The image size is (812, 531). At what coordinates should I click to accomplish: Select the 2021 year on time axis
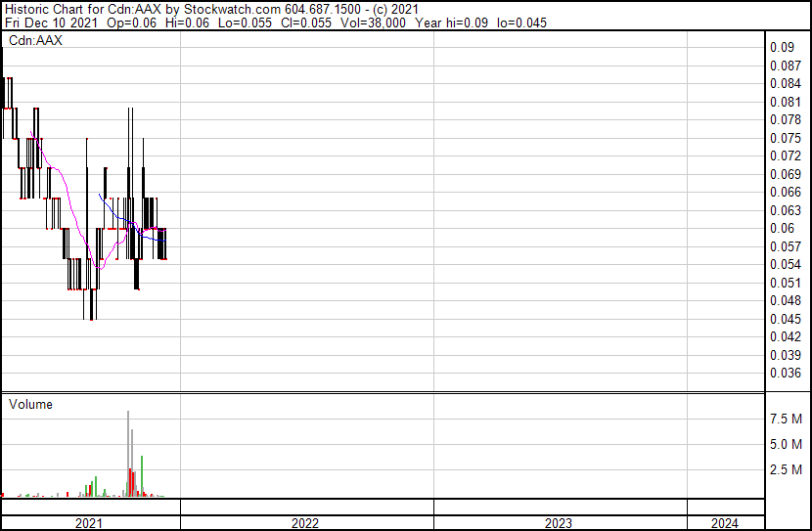point(89,523)
